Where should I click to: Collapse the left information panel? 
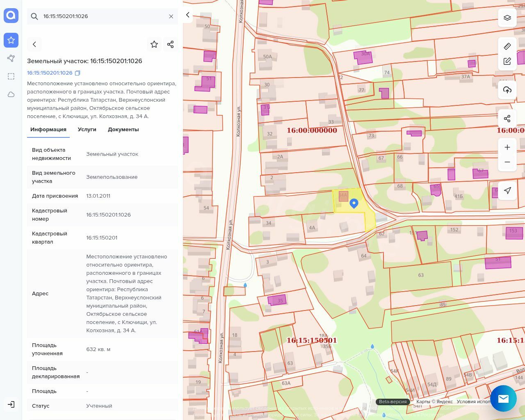(x=188, y=15)
